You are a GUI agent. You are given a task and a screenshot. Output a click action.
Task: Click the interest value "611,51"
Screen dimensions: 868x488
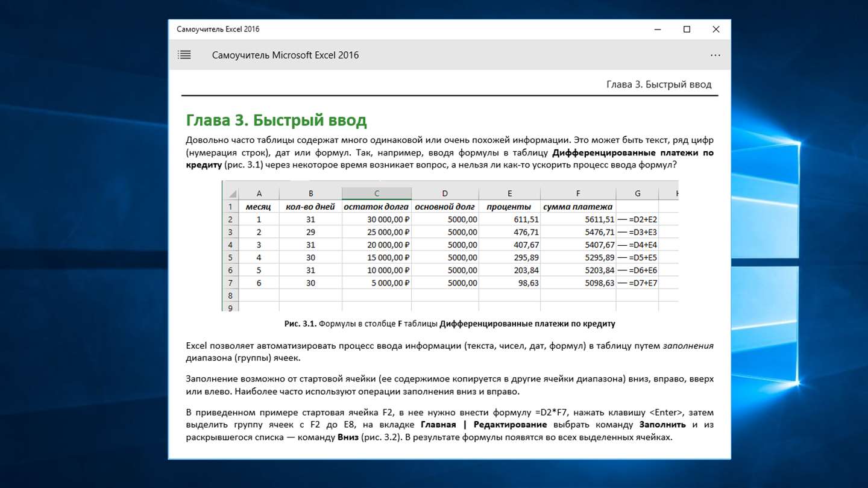526,219
